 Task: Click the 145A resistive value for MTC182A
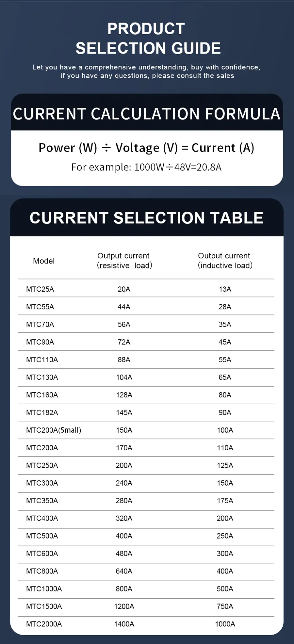[x=124, y=413]
